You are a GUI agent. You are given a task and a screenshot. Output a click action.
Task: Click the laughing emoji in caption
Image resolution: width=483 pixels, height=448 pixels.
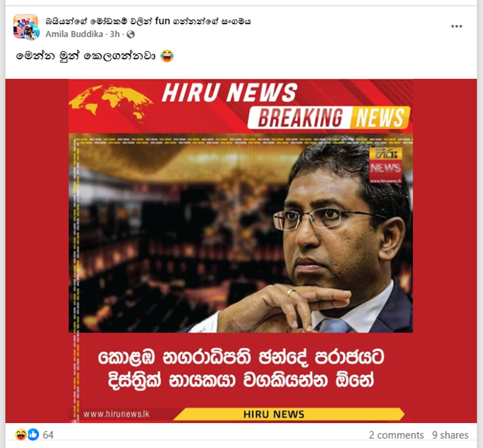[167, 56]
